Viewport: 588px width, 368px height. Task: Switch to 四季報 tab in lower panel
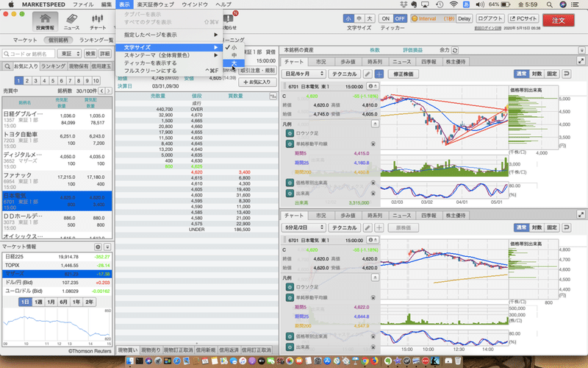coord(429,216)
